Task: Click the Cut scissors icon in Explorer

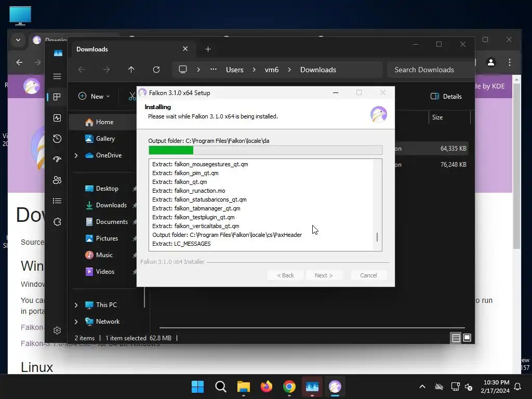Action: click(132, 96)
